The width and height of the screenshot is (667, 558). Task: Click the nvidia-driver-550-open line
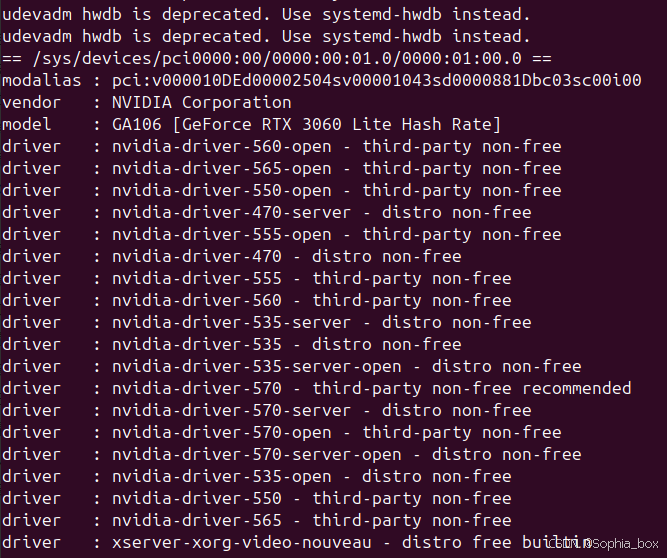pyautogui.click(x=282, y=191)
